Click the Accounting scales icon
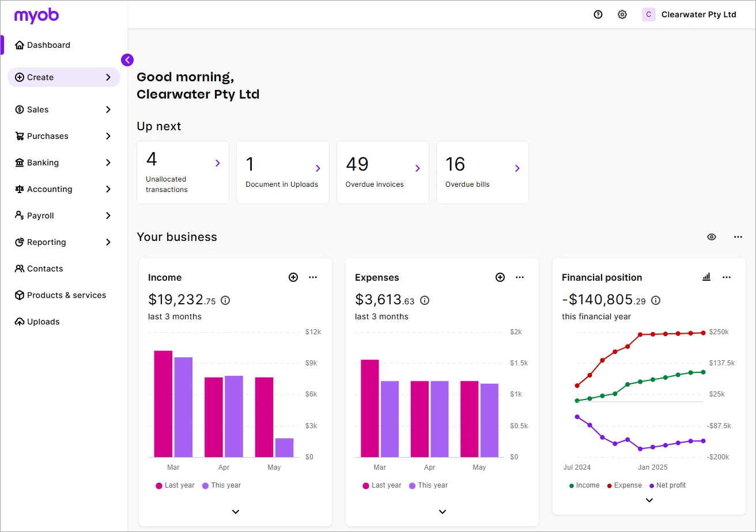 20,189
